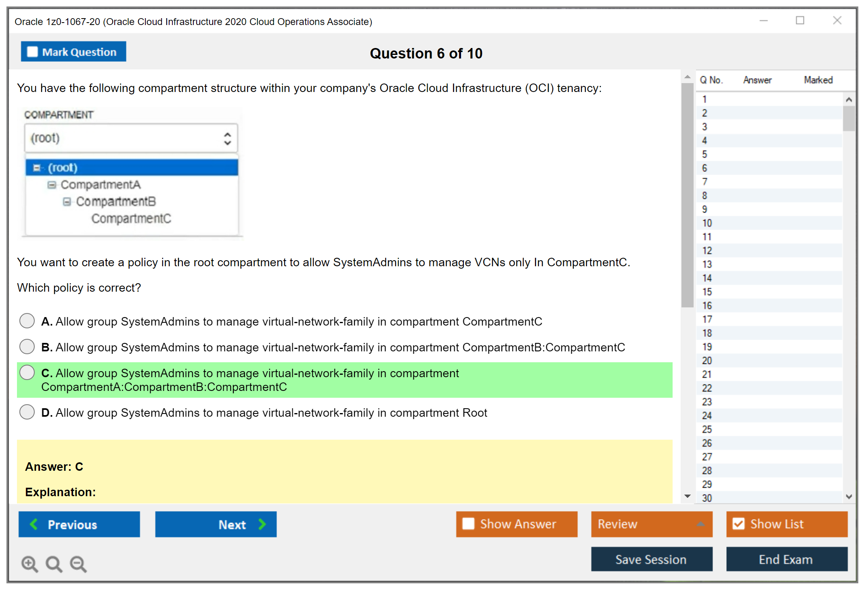Click the green arrow on Previous button

(x=34, y=524)
